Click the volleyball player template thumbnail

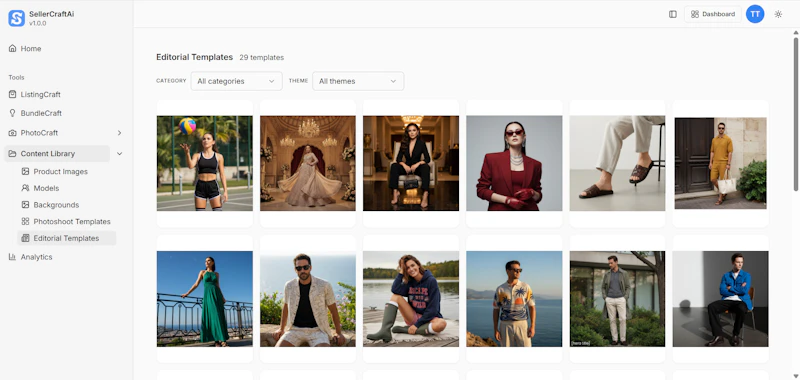click(x=205, y=163)
